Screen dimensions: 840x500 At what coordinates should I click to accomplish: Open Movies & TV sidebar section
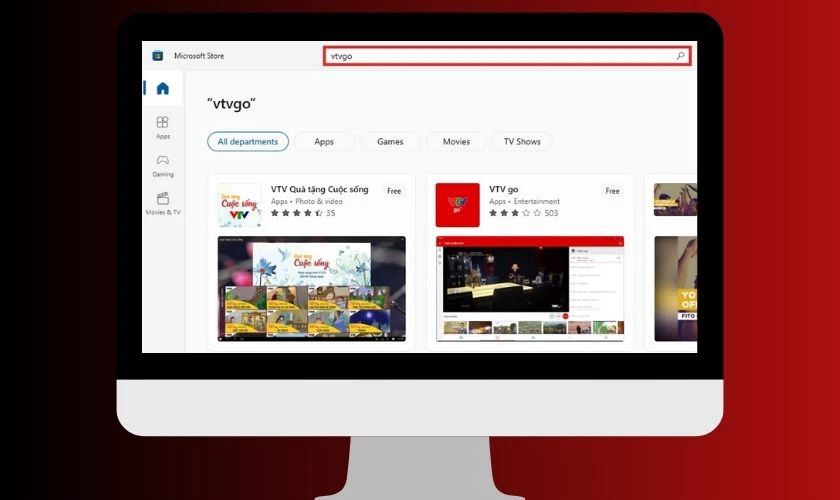[163, 204]
